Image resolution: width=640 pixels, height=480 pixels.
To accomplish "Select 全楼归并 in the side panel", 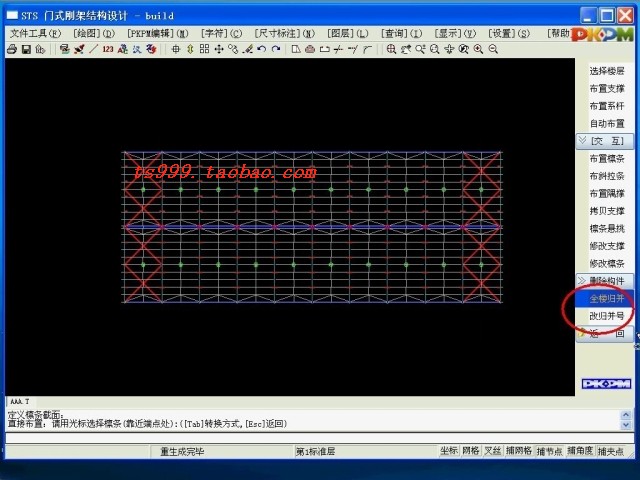I will pos(605,298).
